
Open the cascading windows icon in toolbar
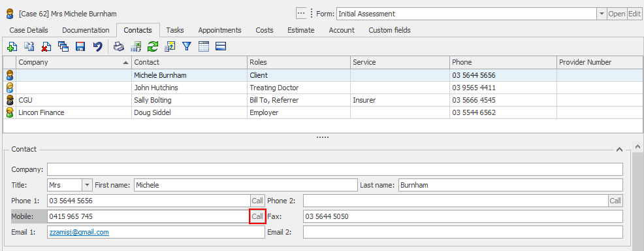(x=63, y=46)
